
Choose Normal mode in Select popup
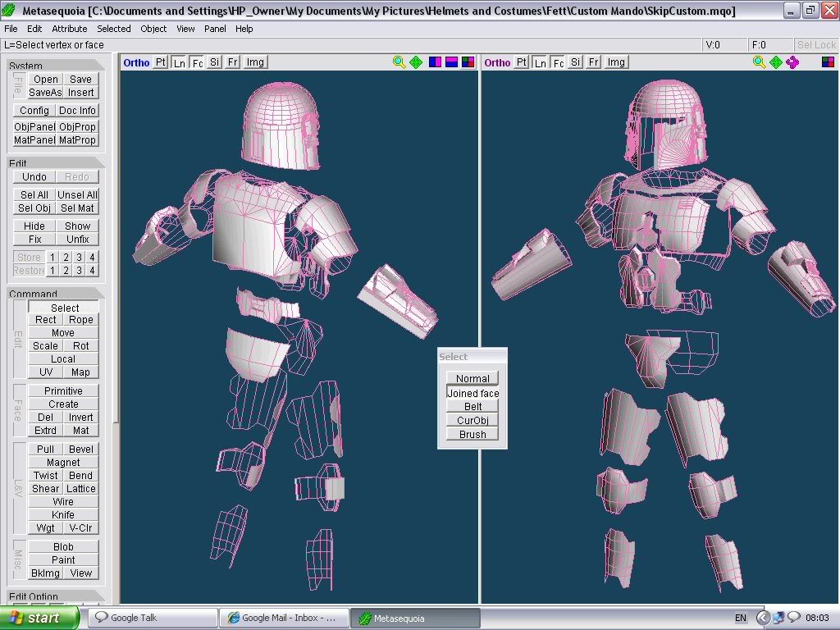pos(472,378)
